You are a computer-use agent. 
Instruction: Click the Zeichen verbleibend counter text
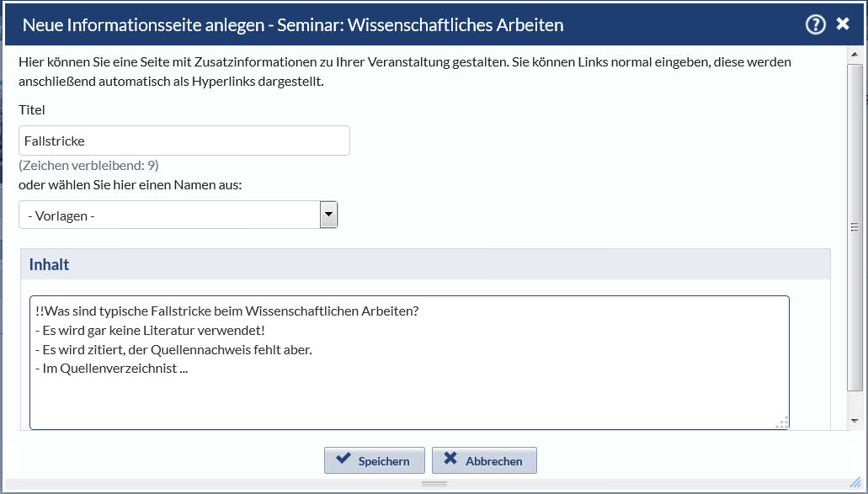(88, 165)
